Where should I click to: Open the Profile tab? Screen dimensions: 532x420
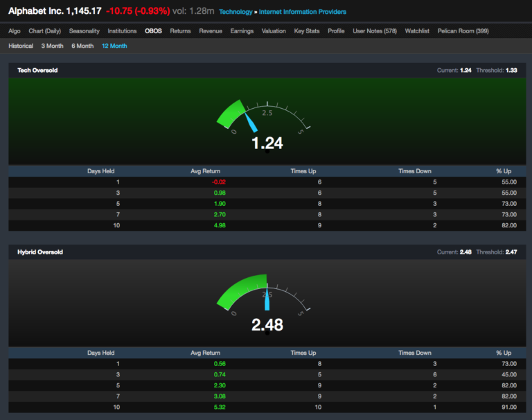pos(336,31)
